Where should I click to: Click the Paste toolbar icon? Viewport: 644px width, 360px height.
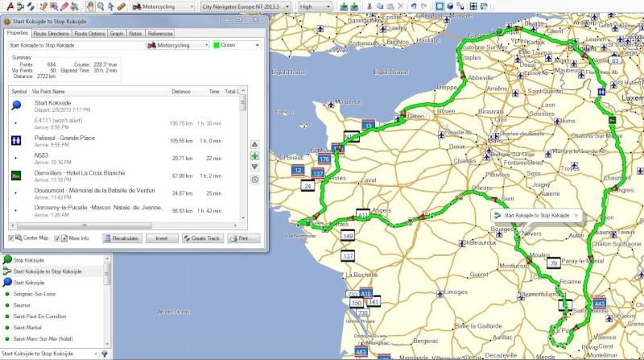pyautogui.click(x=390, y=6)
